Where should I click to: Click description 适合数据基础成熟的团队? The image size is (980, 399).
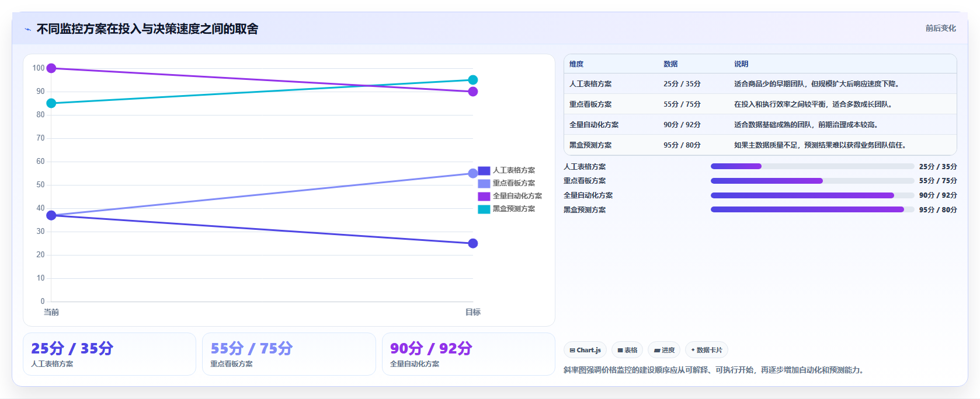pyautogui.click(x=806, y=125)
